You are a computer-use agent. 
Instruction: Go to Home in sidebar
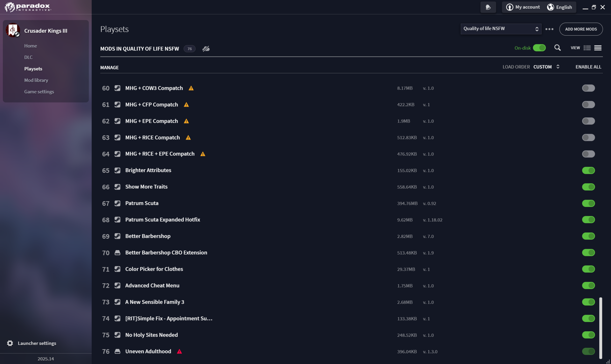(x=31, y=46)
